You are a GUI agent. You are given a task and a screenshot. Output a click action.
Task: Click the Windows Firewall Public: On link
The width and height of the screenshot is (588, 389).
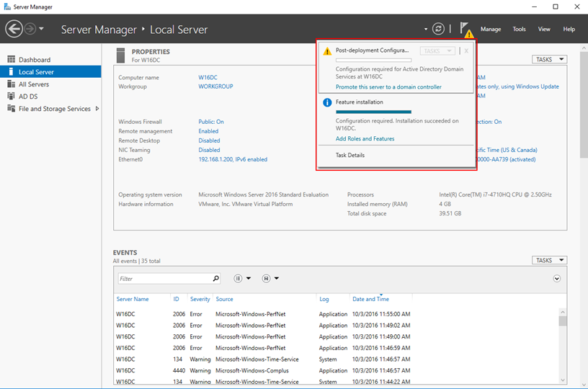[211, 122]
